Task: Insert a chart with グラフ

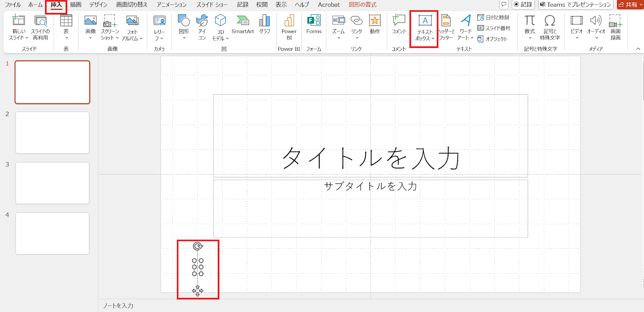Action: 264,25
